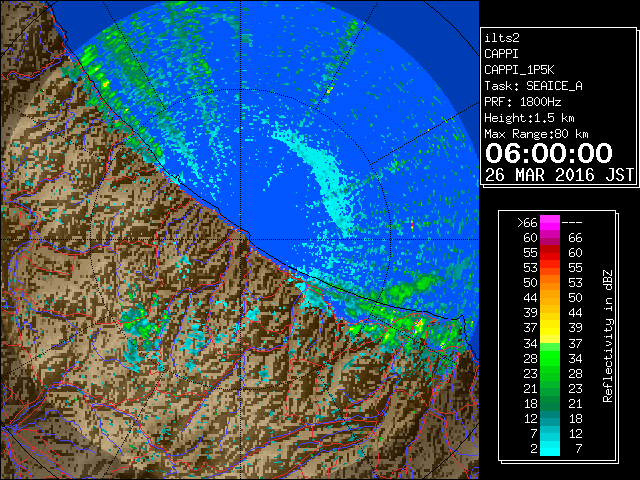The image size is (640, 480).
Task: Click the 'PRF: 1800Hz' label
Action: click(522, 102)
